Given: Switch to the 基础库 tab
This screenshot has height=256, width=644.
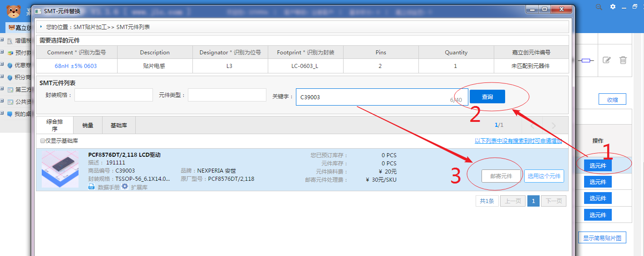Looking at the screenshot, I should [118, 126].
